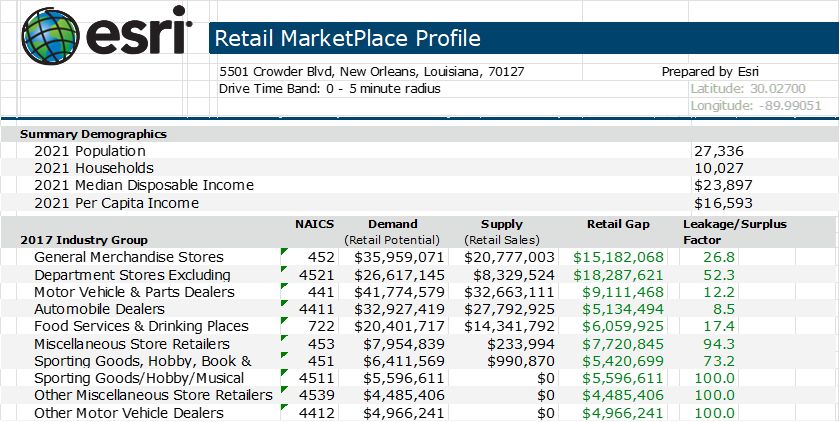Click the 2021 Median Disposable Income label
This screenshot has width=840, height=422.
pyautogui.click(x=144, y=185)
